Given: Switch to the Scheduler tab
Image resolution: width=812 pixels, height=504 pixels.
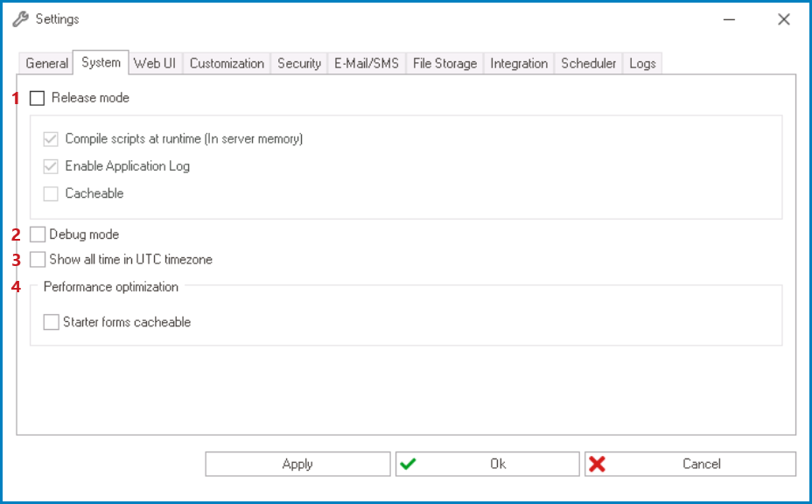Looking at the screenshot, I should tap(589, 64).
